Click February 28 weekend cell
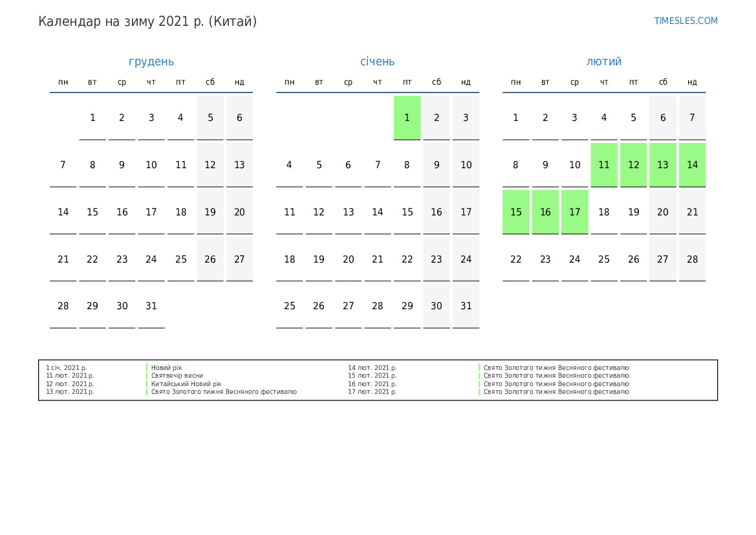Screen dimensions: 756x535 coord(692,259)
